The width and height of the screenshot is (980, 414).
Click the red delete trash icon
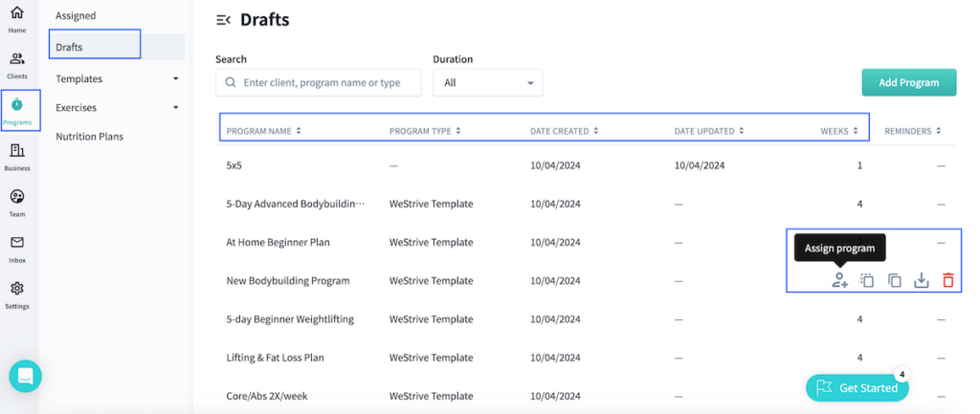click(947, 280)
